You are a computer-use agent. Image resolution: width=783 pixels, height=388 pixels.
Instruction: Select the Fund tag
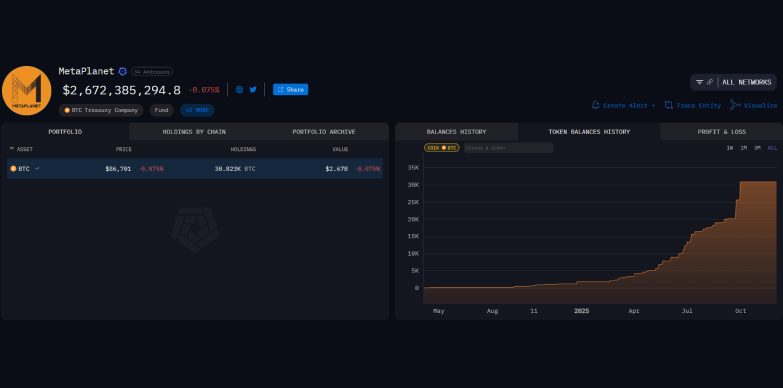[x=161, y=110]
